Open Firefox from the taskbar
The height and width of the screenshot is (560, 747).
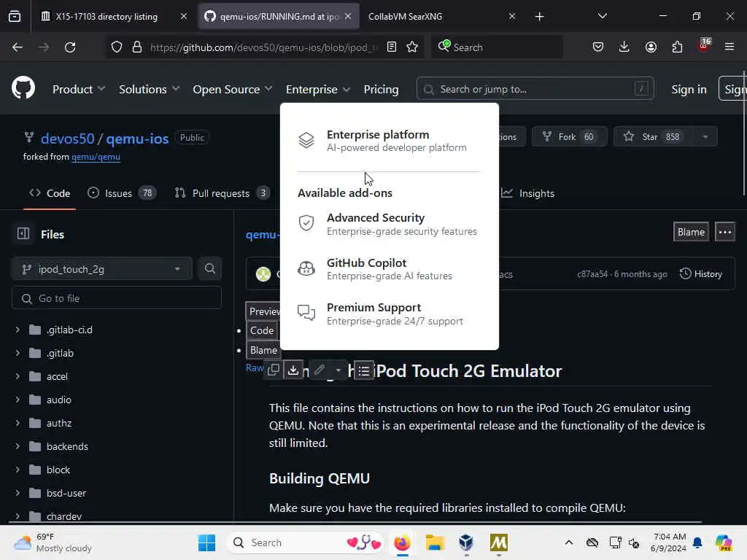tap(402, 542)
